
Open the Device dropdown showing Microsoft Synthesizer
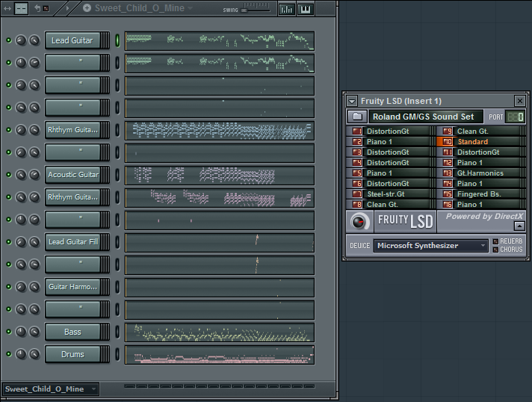pyautogui.click(x=431, y=245)
